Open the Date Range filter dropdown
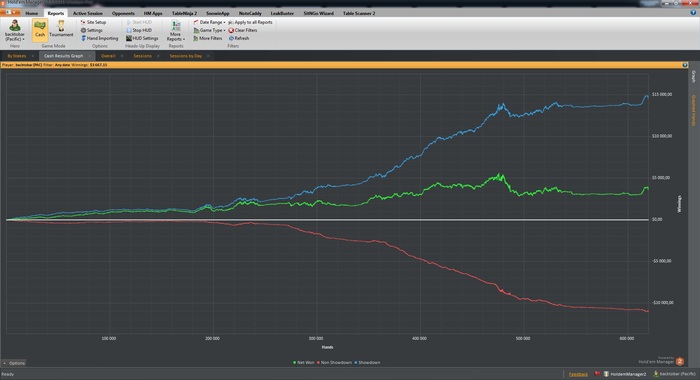 pos(209,22)
